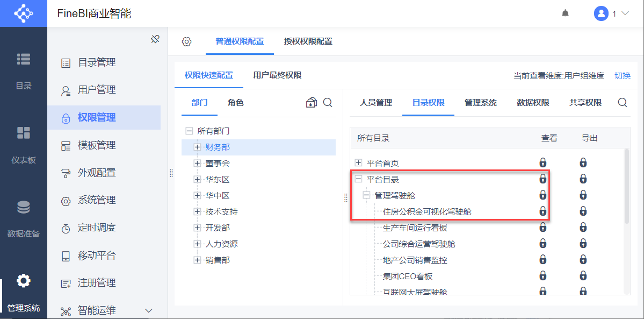This screenshot has height=319, width=644.
Task: Click the directory list vertical scrollbar
Action: pos(626,186)
